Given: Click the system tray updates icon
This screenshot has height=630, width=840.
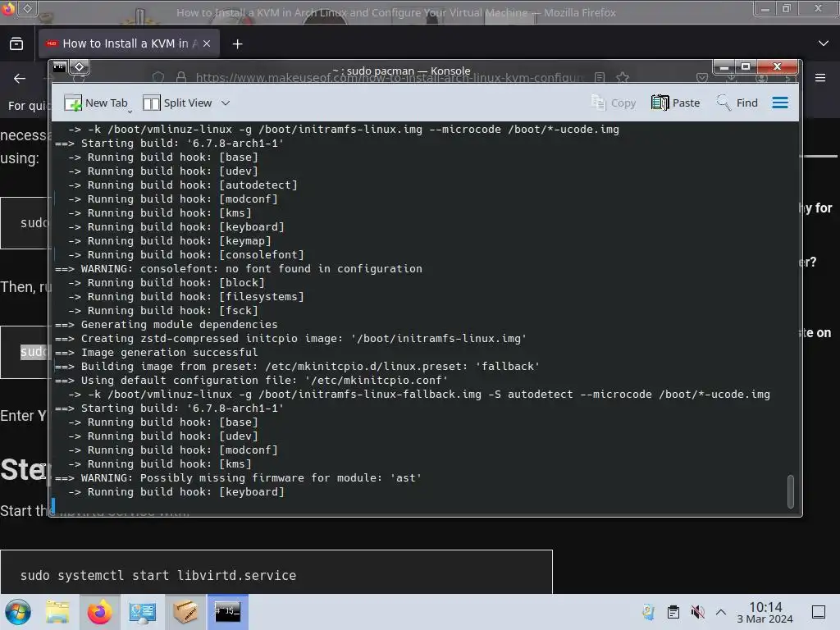Looking at the screenshot, I should tap(649, 612).
